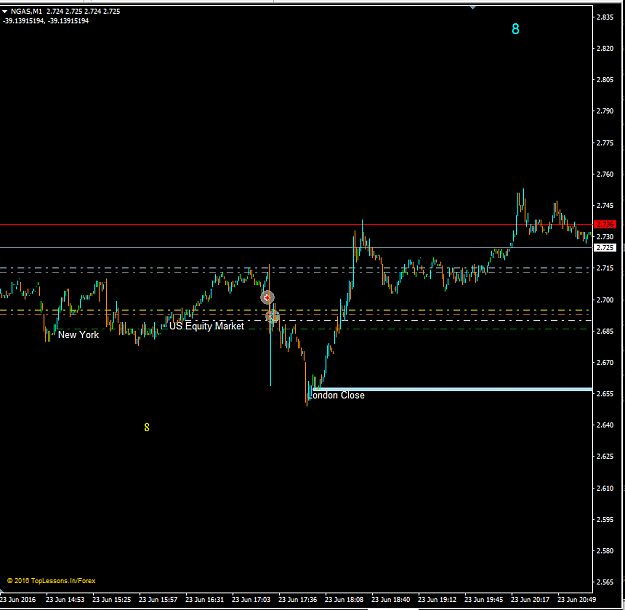Click the 23 Jun 2016 date label
Image resolution: width=625 pixels, height=610 pixels.
coord(18,599)
